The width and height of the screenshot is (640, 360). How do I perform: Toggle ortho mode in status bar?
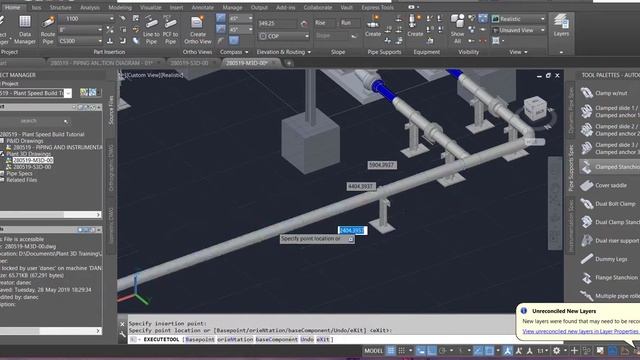pos(431,351)
